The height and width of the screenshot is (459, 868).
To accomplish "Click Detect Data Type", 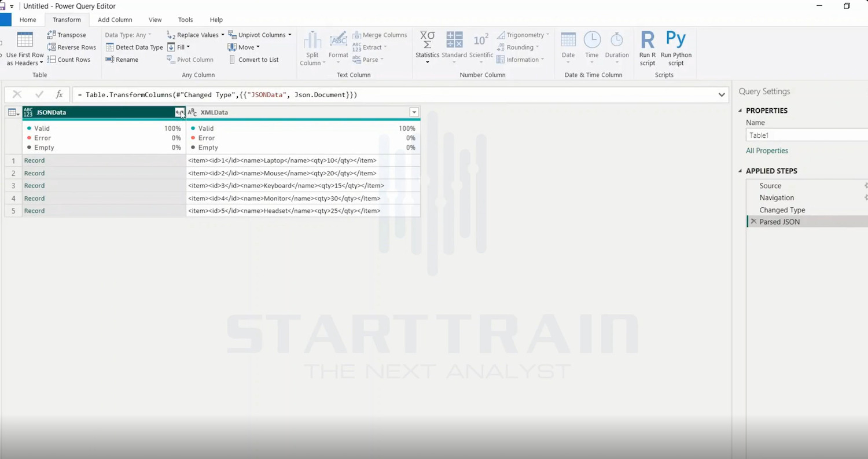I will point(134,47).
